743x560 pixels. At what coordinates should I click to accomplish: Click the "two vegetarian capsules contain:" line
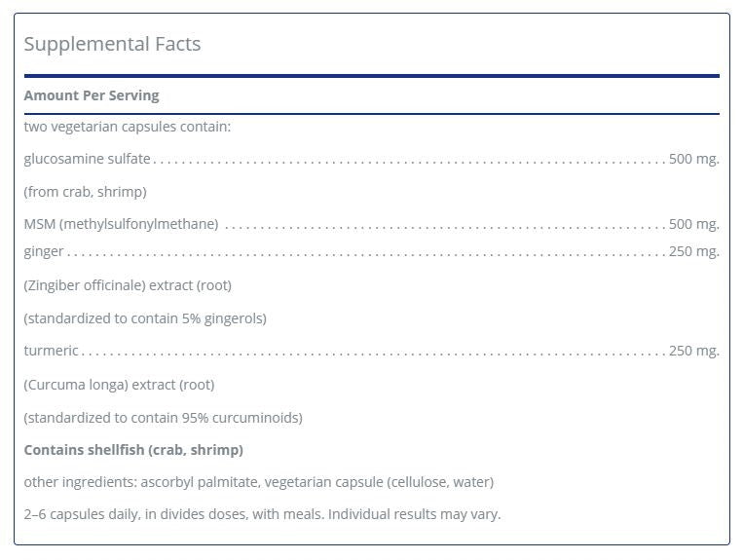(x=128, y=127)
